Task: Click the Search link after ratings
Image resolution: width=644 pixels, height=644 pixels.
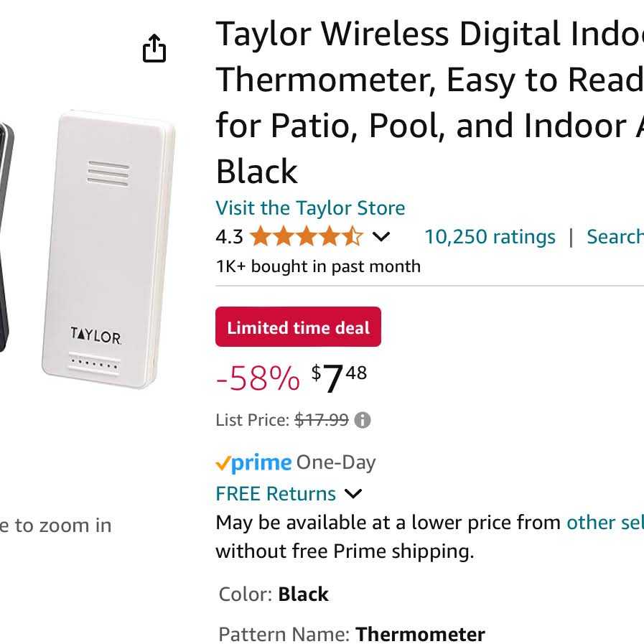Action: coord(615,237)
